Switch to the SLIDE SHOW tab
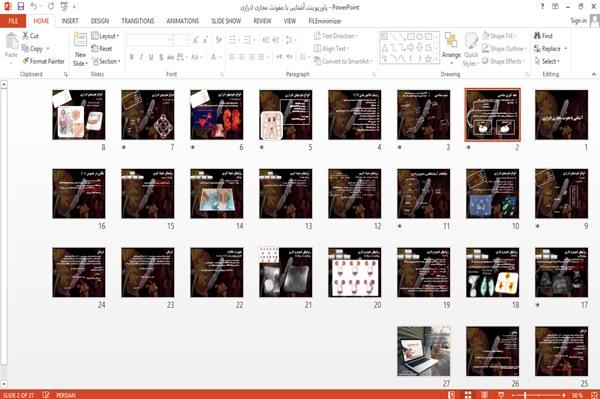 pyautogui.click(x=226, y=21)
